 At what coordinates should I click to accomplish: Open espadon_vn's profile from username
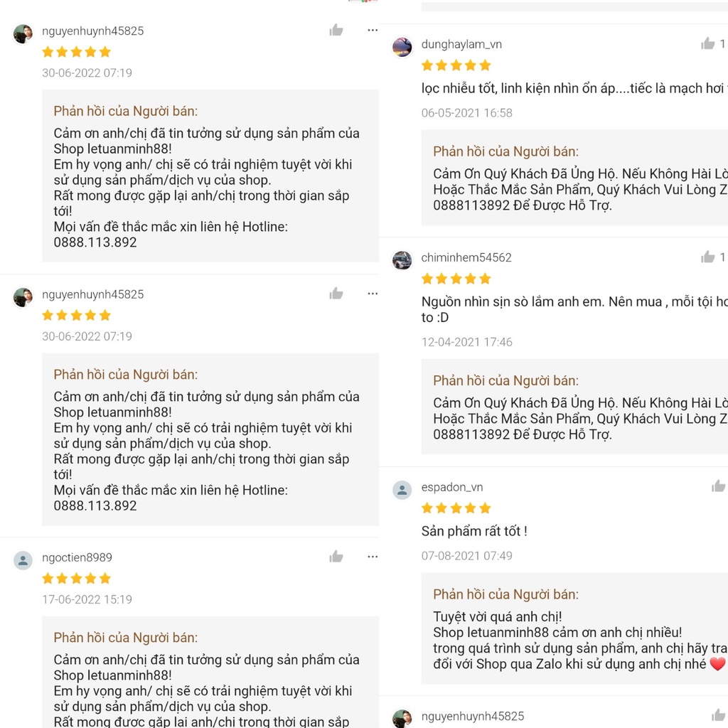point(452,487)
